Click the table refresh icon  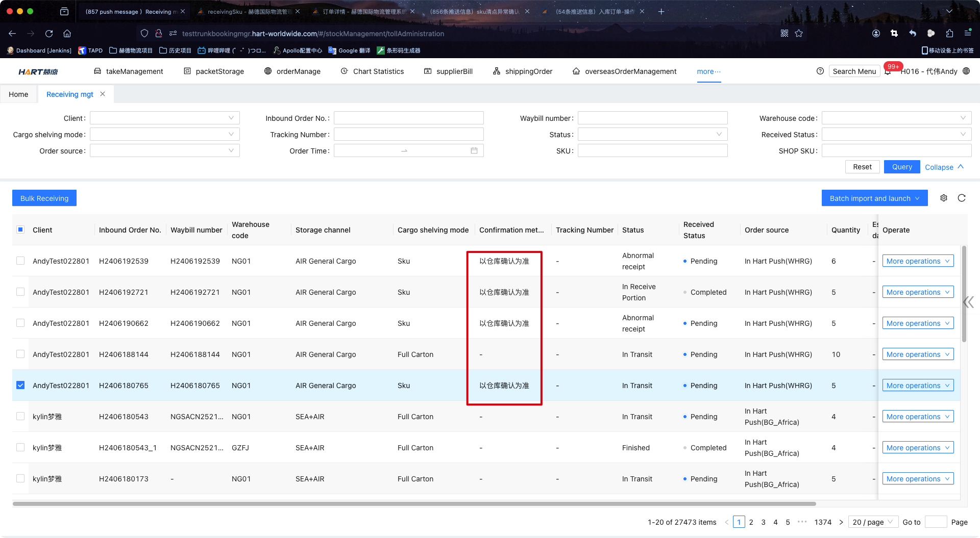[x=962, y=198]
